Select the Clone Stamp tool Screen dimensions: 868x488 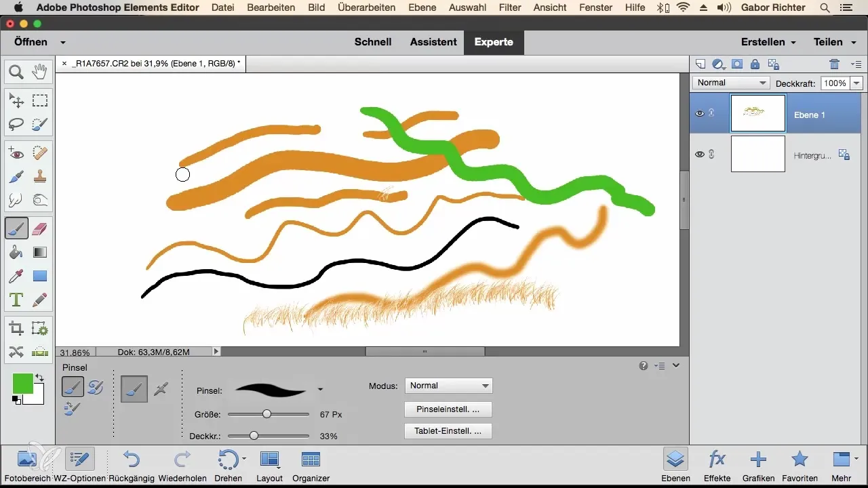[40, 177]
